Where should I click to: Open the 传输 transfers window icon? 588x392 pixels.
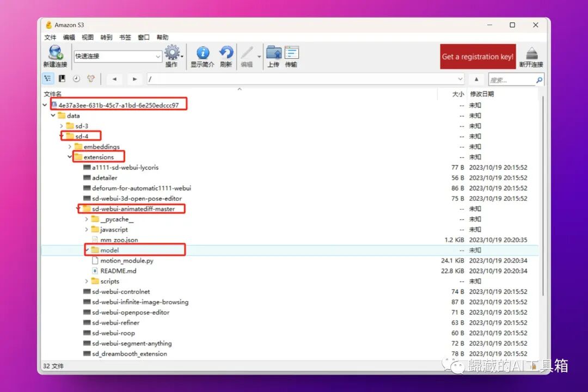(x=291, y=56)
